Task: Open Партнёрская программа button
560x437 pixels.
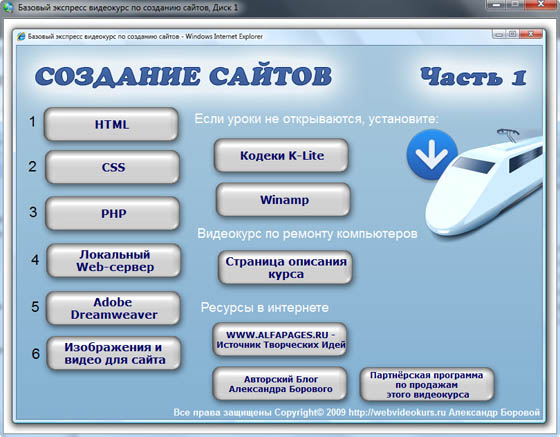Action: coord(427,385)
